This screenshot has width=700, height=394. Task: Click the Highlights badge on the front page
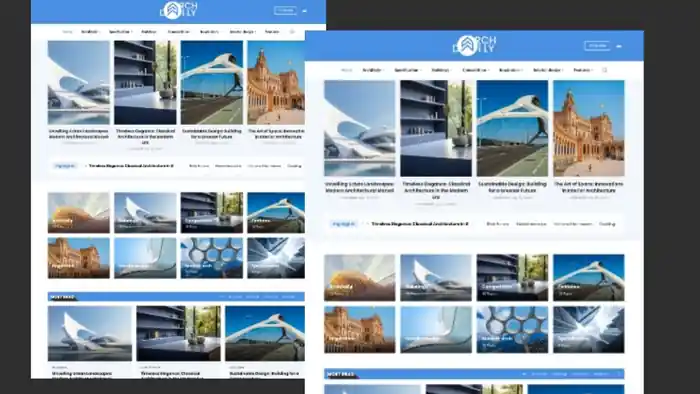(x=344, y=224)
